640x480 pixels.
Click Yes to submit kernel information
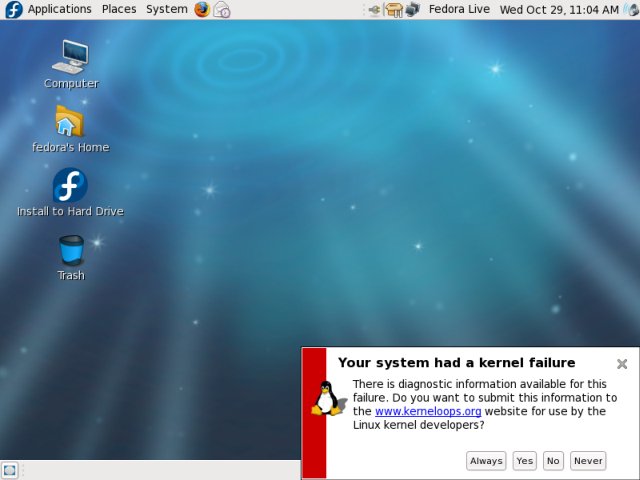point(524,461)
